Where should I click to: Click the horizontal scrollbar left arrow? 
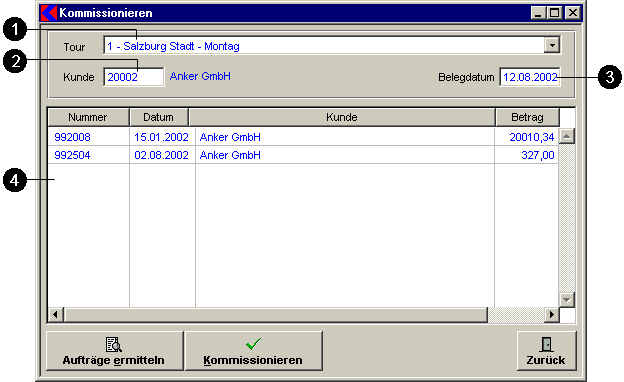click(56, 315)
